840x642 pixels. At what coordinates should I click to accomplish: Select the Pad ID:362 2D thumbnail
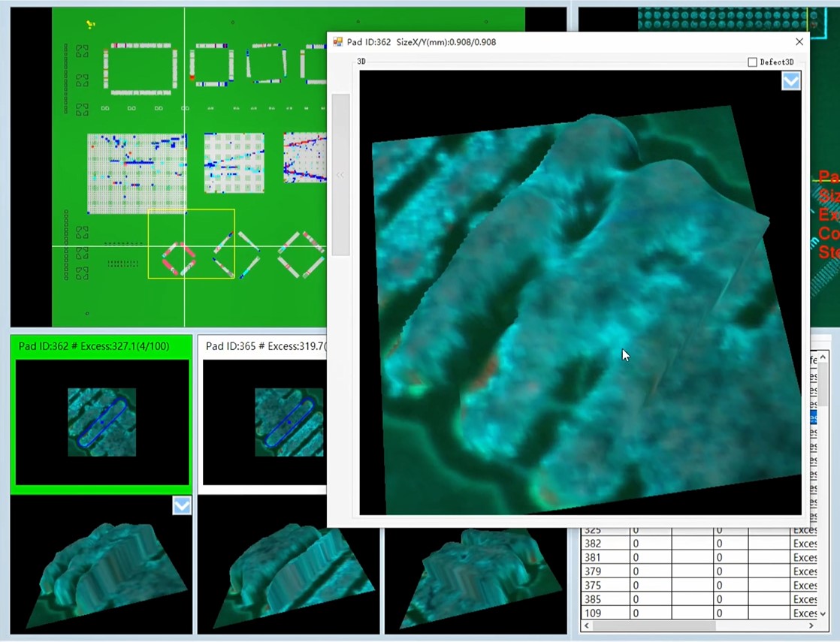tap(101, 421)
